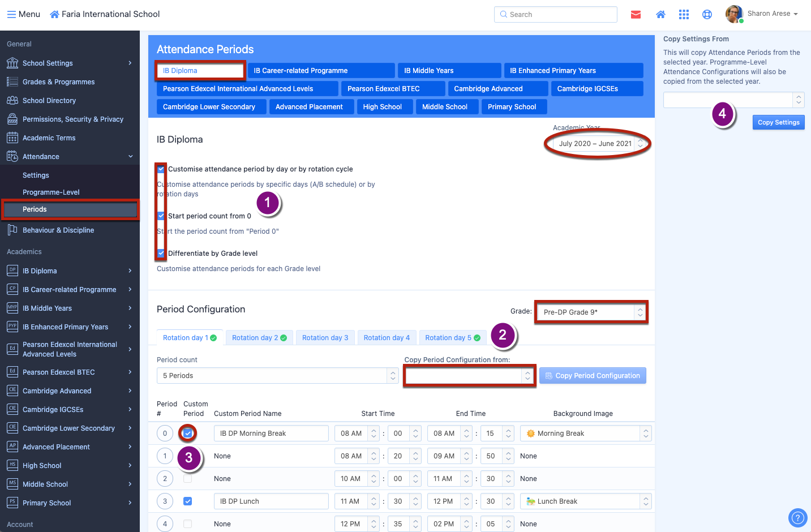Switch to Rotation day 3 tab
This screenshot has height=532, width=811.
[325, 338]
